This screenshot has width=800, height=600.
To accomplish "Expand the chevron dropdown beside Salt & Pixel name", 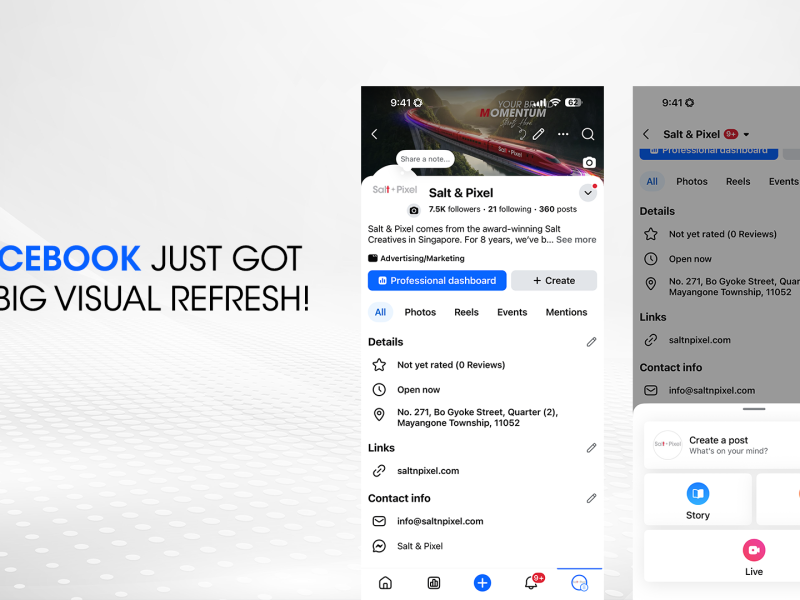I will (587, 193).
